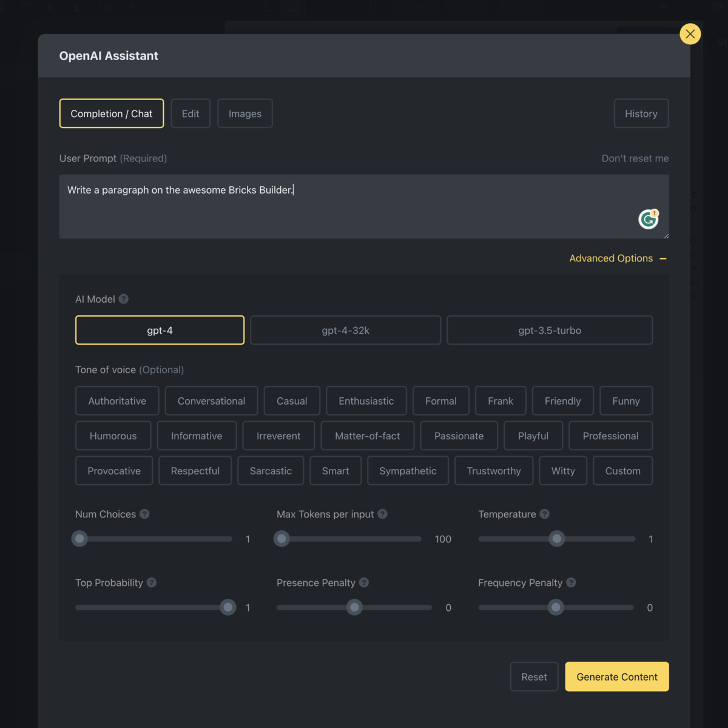Click the Max Tokens value 100
This screenshot has width=728, height=728.
coord(443,539)
